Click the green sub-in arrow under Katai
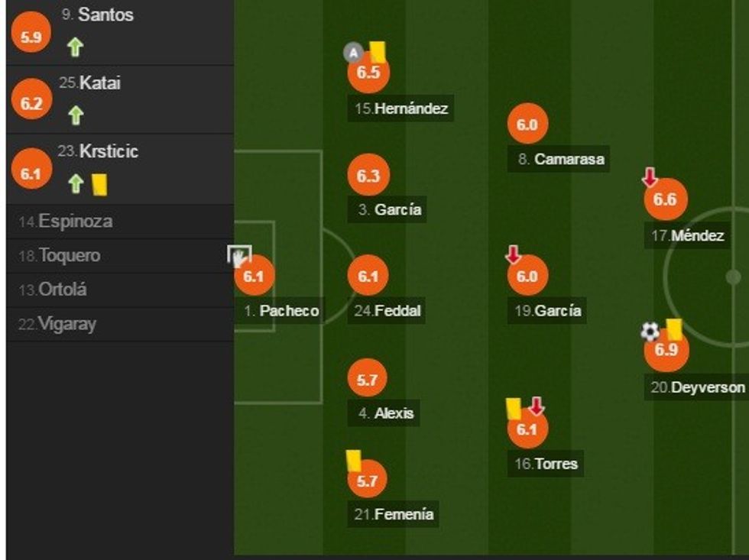 tap(75, 116)
